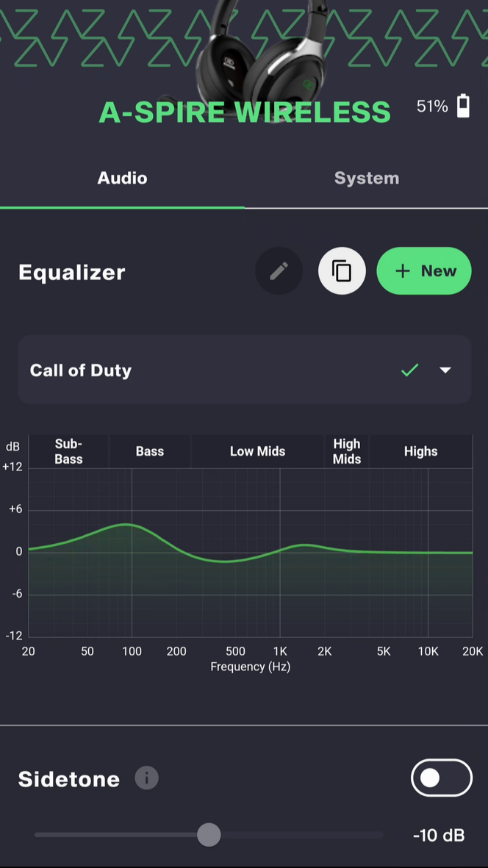
Task: Click the Low Mids band label
Action: (x=257, y=451)
